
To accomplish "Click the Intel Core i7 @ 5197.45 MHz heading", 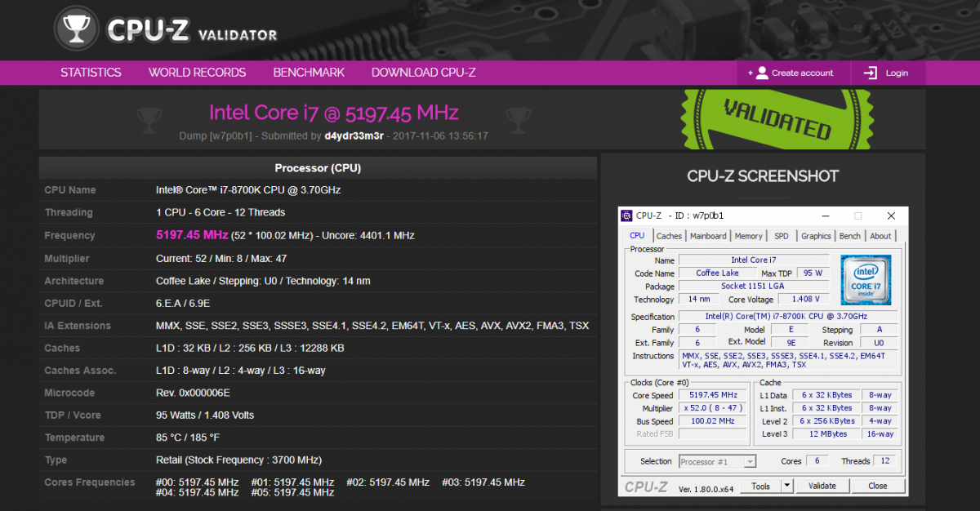I will point(334,112).
